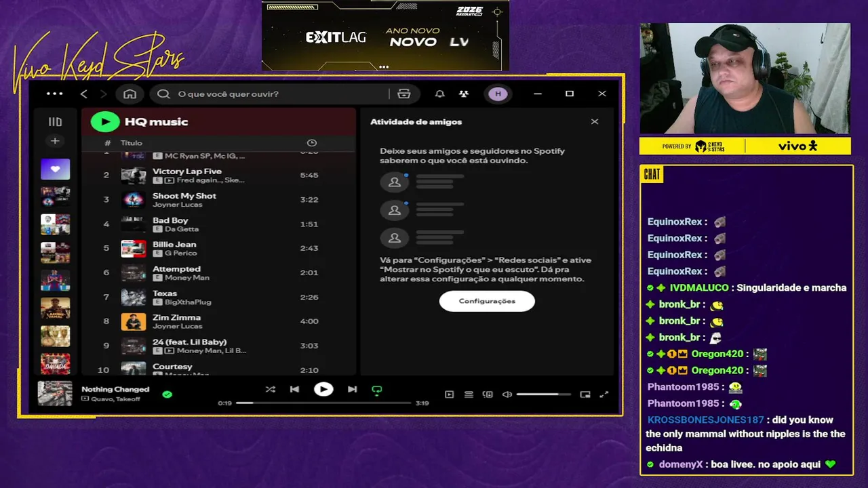Mute using the volume speaker icon
868x488 pixels.
(507, 394)
